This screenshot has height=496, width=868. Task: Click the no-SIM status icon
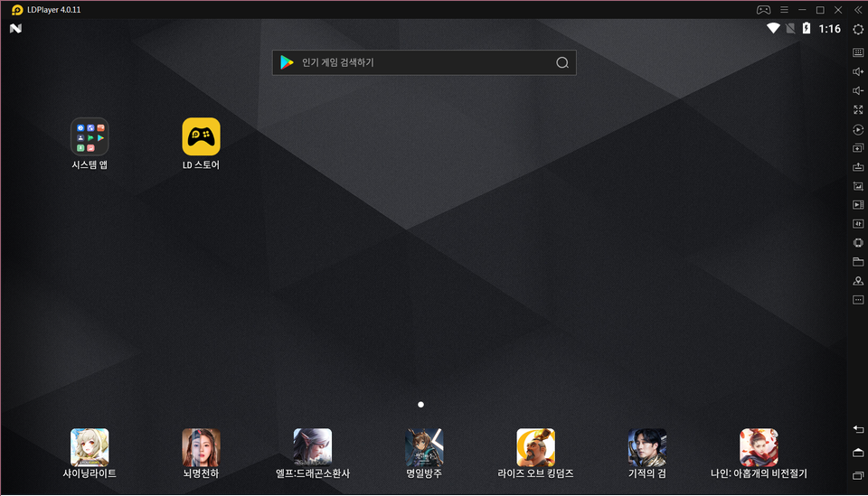(790, 28)
